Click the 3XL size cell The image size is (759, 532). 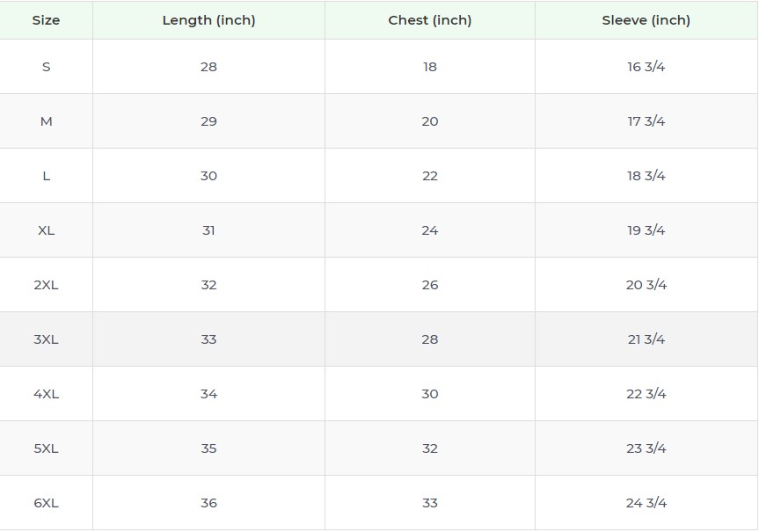tap(46, 339)
